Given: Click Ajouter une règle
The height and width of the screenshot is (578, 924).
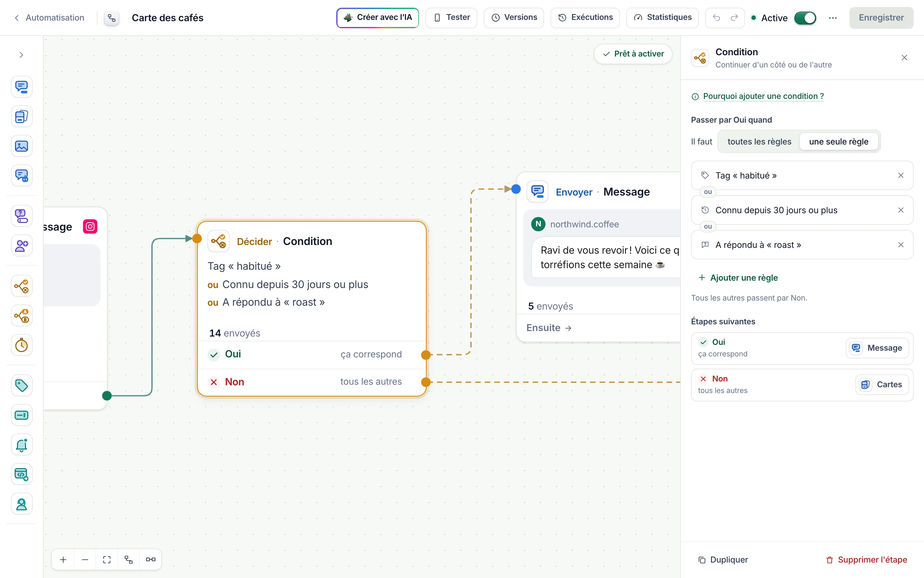Looking at the screenshot, I should pyautogui.click(x=738, y=277).
